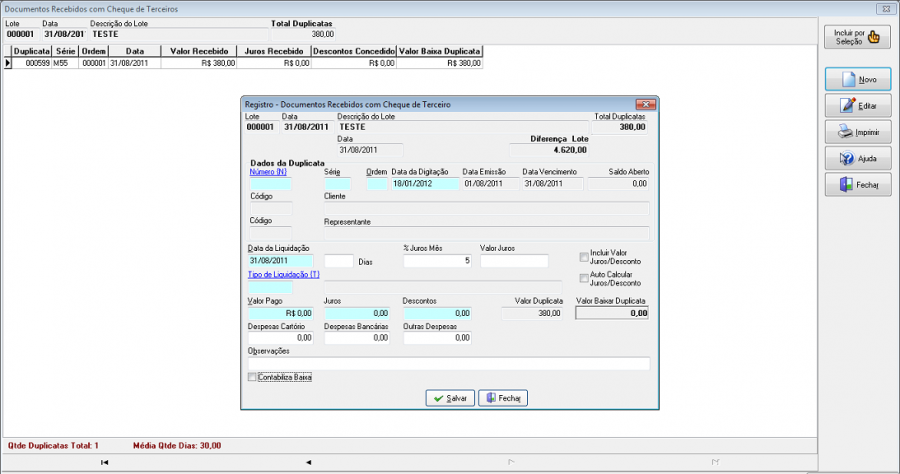Click the Juros amount field

[357, 313]
